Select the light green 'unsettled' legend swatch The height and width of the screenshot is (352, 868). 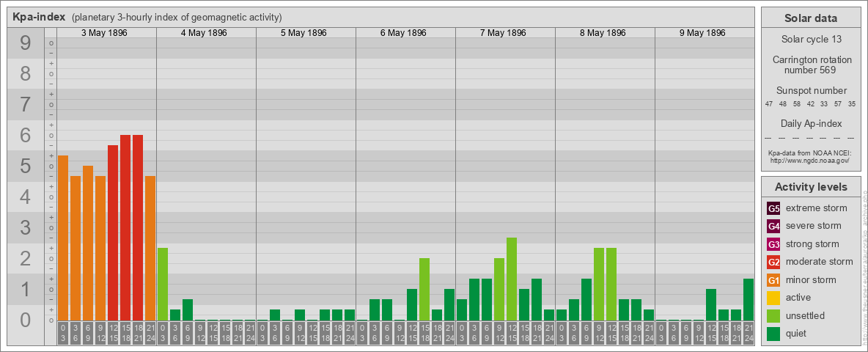coord(773,315)
